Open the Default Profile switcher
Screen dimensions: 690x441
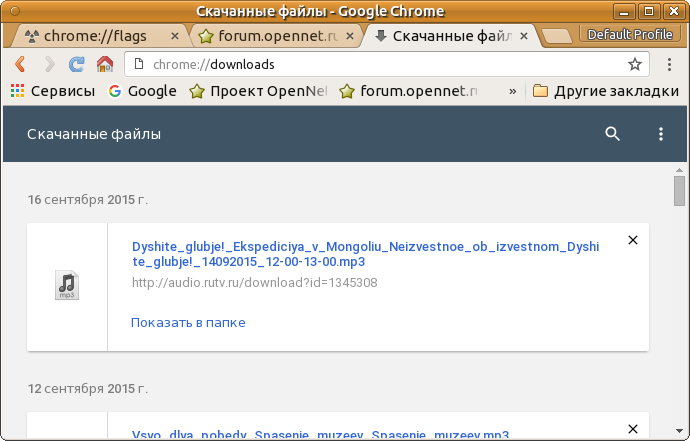tap(630, 35)
